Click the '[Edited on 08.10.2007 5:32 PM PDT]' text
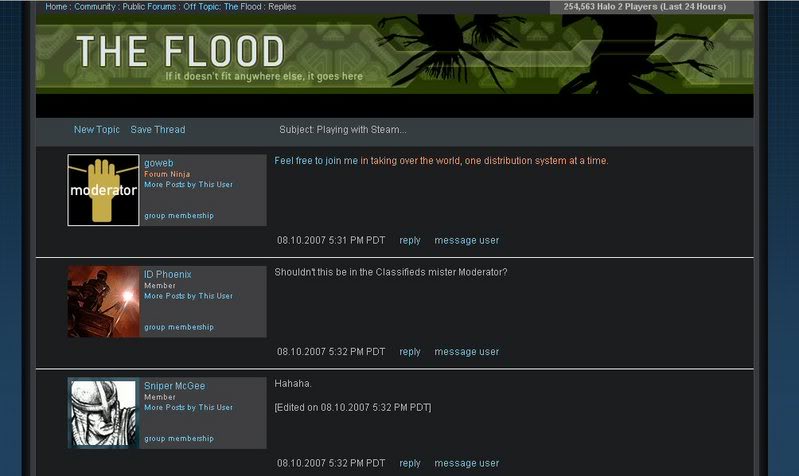 tap(353, 407)
